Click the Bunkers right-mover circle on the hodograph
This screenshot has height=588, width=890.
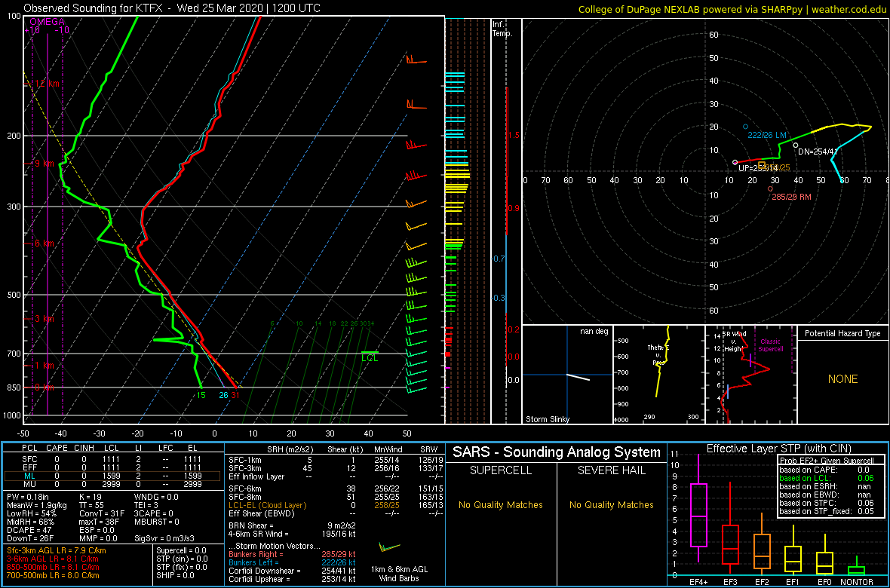pyautogui.click(x=770, y=188)
